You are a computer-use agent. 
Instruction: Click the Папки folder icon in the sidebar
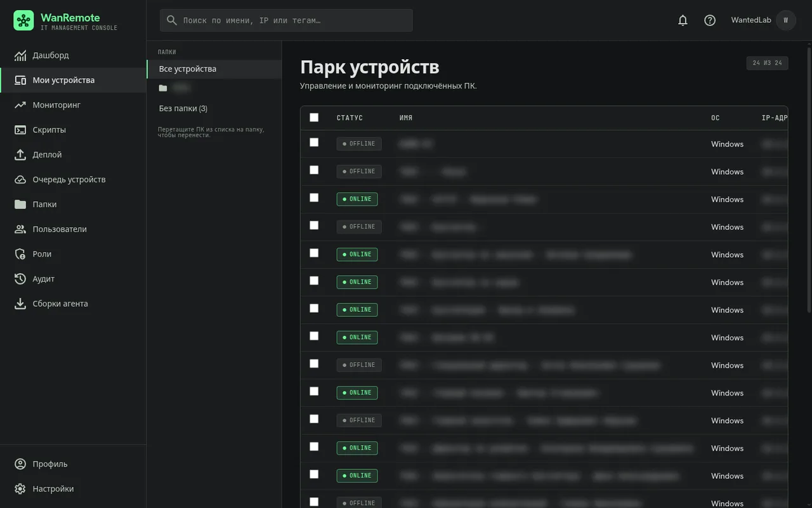point(20,204)
